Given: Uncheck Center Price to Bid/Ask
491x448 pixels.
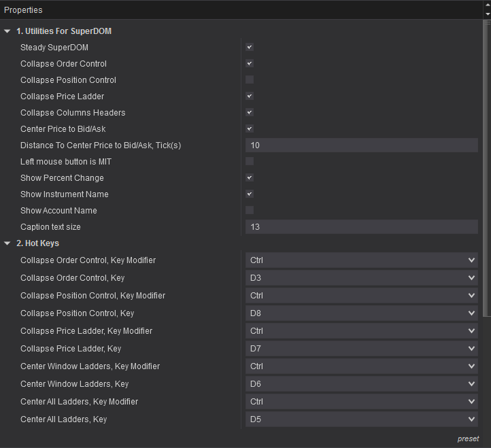Looking at the screenshot, I should point(250,128).
